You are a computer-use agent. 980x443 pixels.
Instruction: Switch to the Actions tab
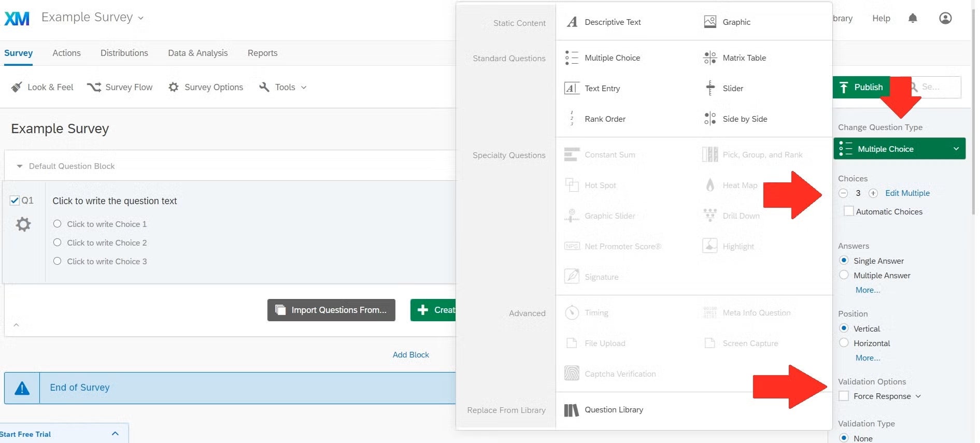tap(66, 53)
